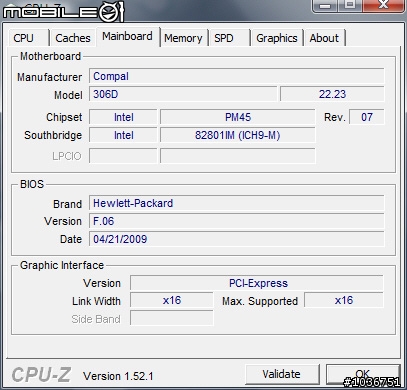Select the 82801IM (ICH9-M) value
407x390 pixels.
click(238, 135)
